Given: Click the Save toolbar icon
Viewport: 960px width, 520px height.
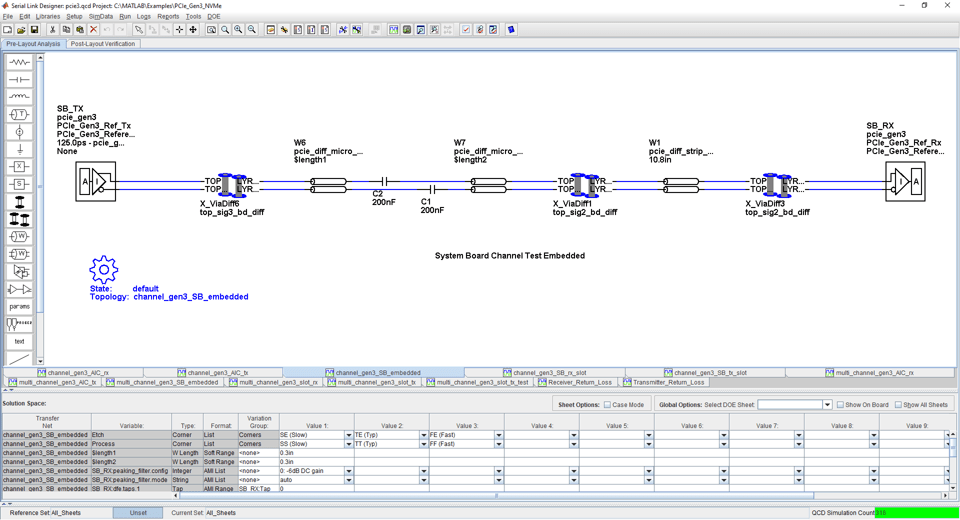Looking at the screenshot, I should tap(34, 30).
